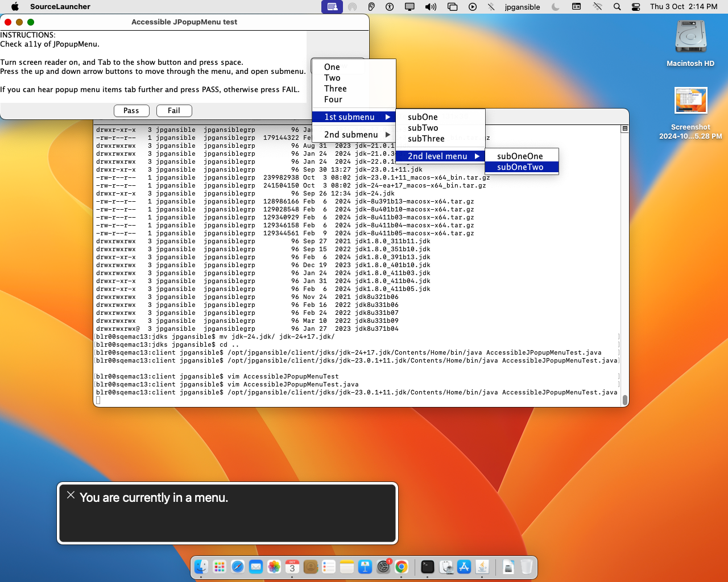Screen dimensions: 728x582
Task: Open the sound volume menu bar icon
Action: coord(431,7)
